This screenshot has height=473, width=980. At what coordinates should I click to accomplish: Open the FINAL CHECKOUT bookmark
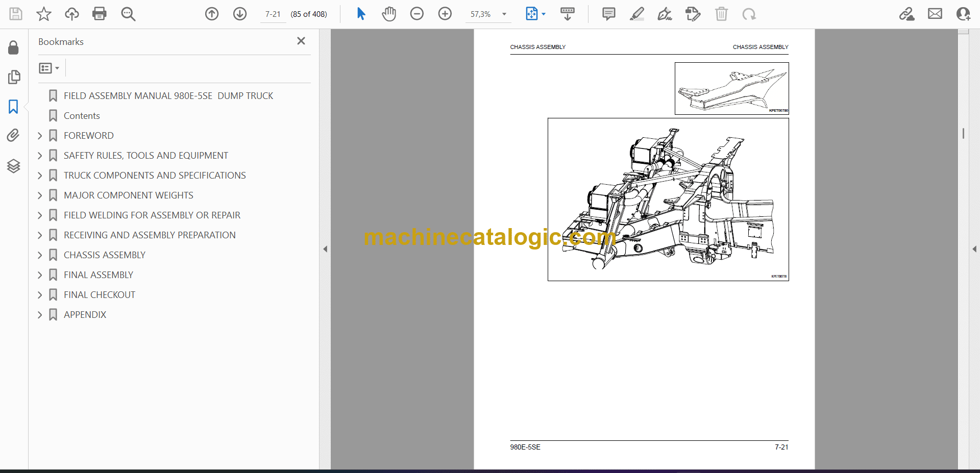pos(100,295)
